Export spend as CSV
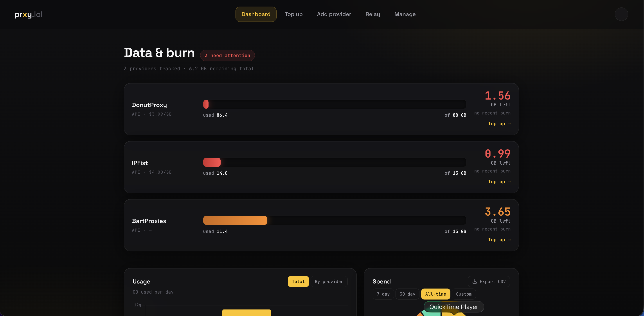Screen dimensions: 644x316 pyautogui.click(x=489, y=281)
